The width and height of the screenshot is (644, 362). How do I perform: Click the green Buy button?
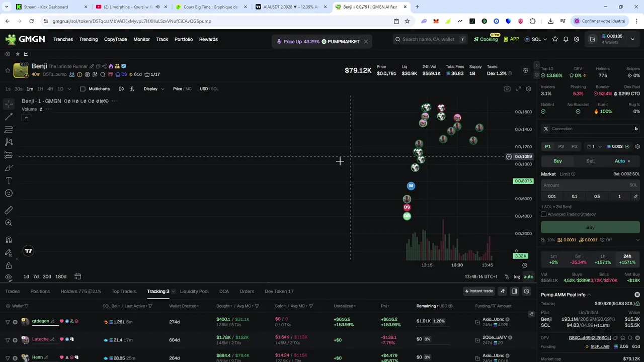pyautogui.click(x=590, y=227)
